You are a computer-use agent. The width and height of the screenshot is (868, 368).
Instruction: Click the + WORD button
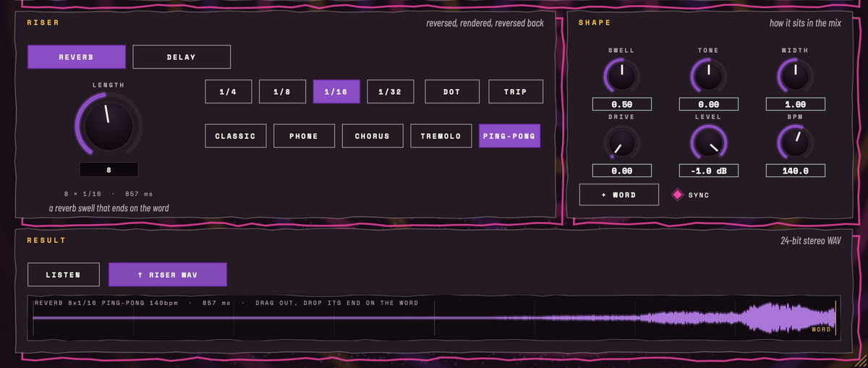point(619,194)
